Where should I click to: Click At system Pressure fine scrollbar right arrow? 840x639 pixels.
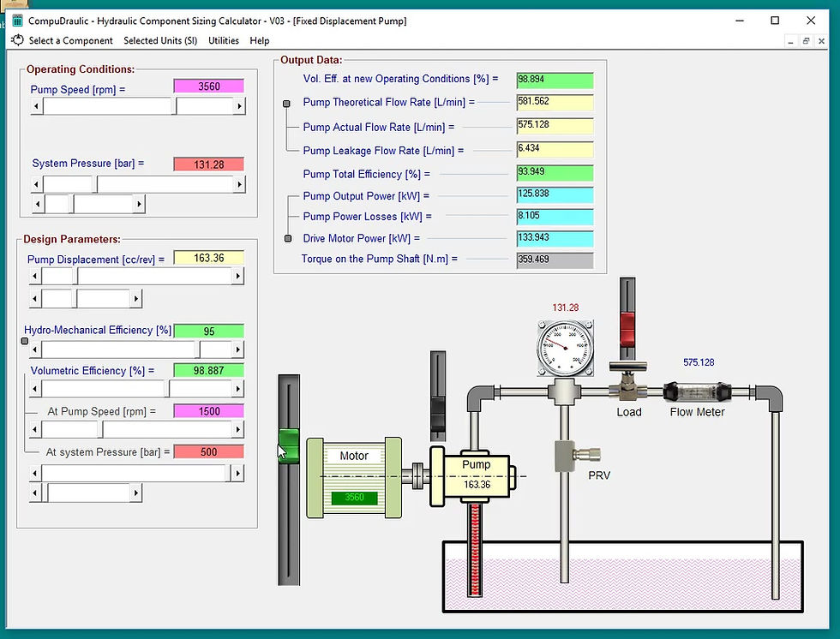coord(136,493)
